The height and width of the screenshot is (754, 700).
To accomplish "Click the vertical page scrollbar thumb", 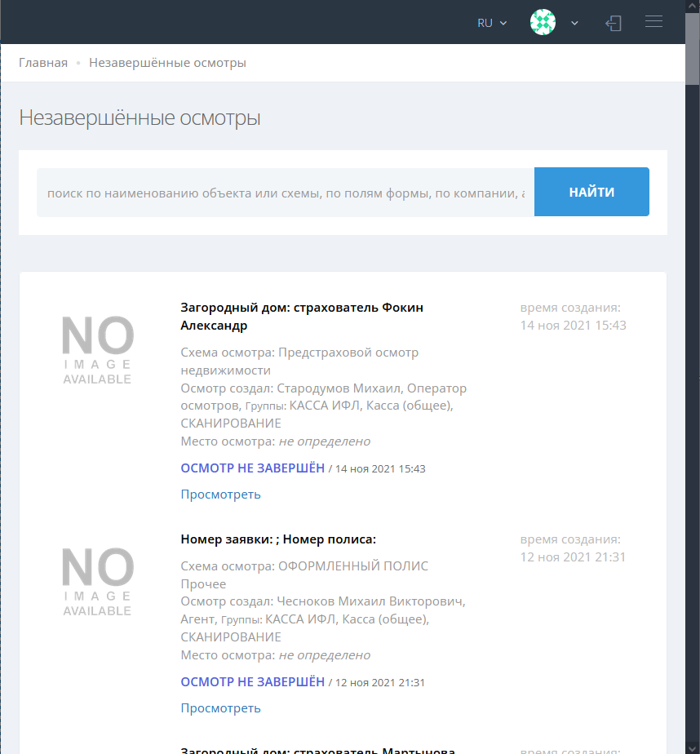I will pos(692,49).
